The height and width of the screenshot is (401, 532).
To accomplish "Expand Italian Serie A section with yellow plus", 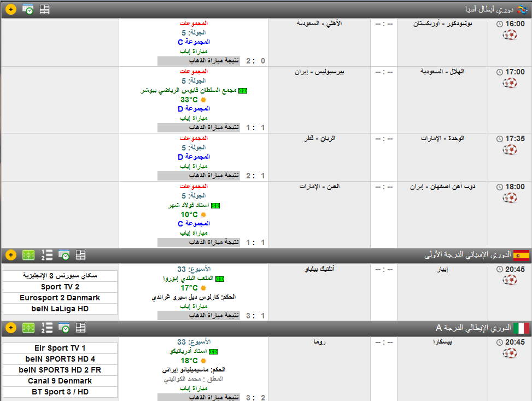I will click(11, 328).
